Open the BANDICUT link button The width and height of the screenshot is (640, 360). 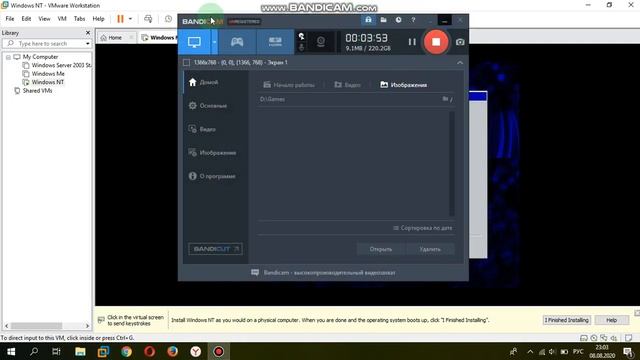click(x=215, y=249)
